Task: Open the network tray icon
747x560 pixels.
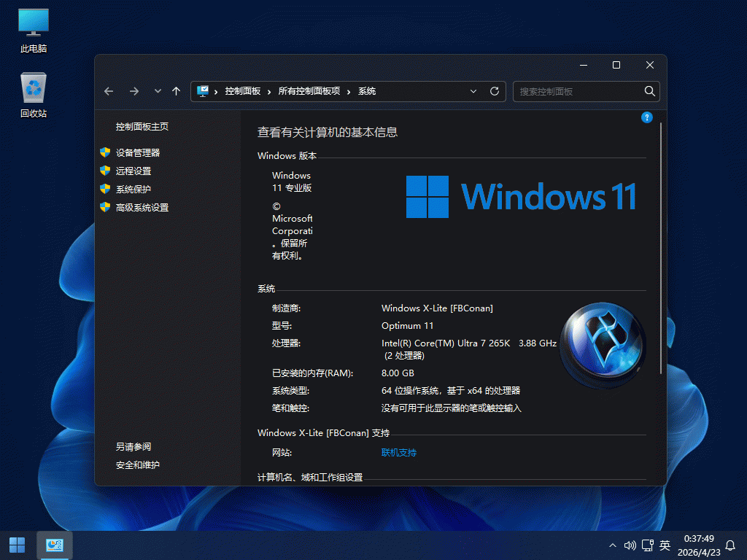Action: pyautogui.click(x=648, y=545)
